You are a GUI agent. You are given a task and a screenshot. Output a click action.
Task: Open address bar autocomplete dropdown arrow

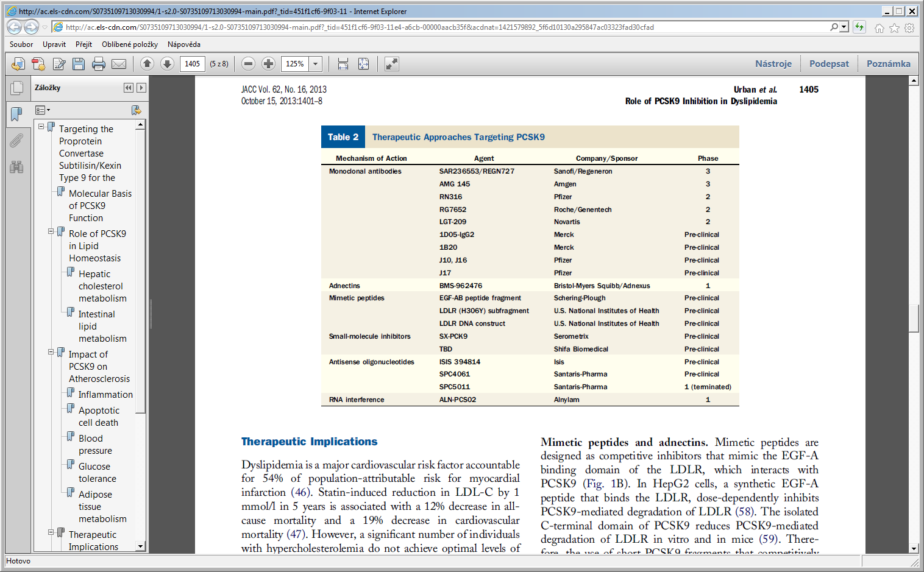tap(844, 27)
